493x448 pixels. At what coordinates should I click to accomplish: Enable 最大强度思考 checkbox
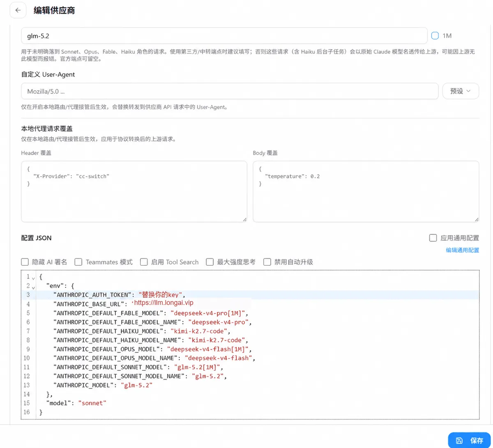click(210, 262)
